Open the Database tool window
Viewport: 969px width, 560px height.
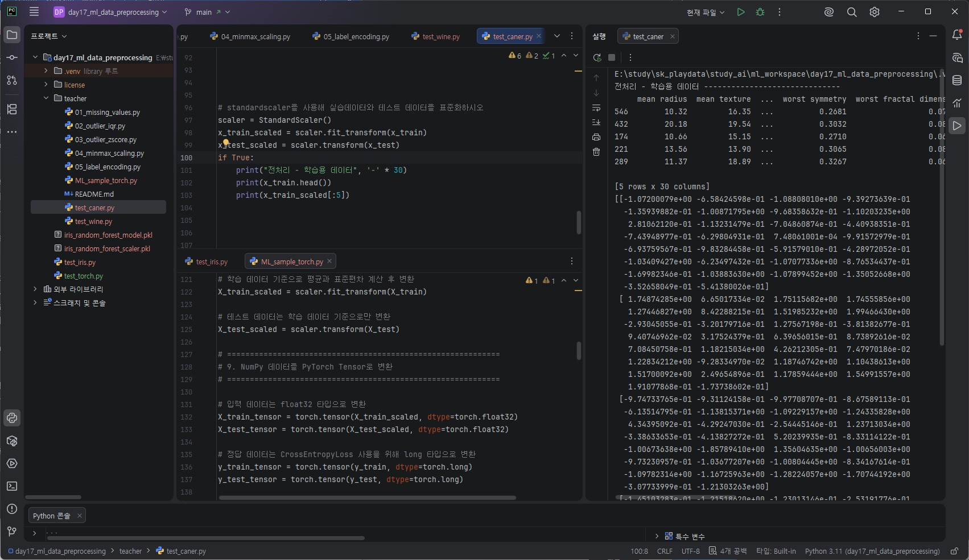click(957, 80)
